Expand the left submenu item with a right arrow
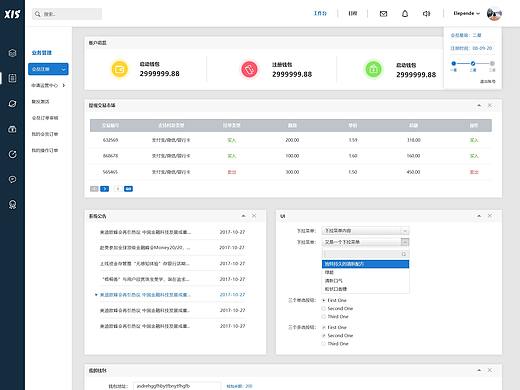This screenshot has height=390, width=520. [48, 85]
